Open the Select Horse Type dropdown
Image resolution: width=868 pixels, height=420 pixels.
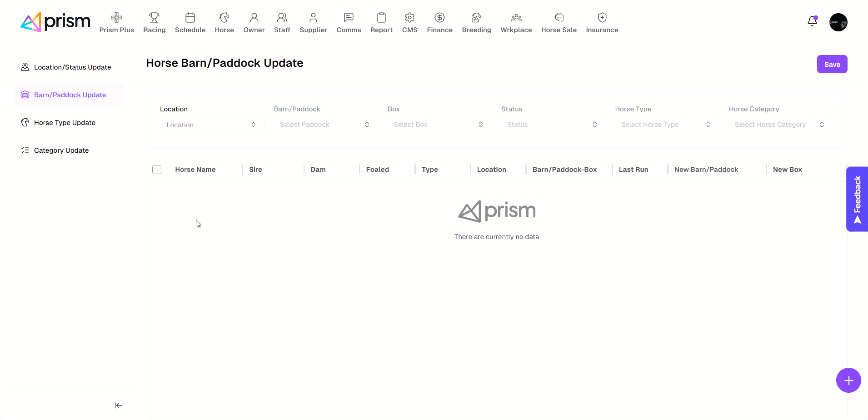tap(665, 125)
